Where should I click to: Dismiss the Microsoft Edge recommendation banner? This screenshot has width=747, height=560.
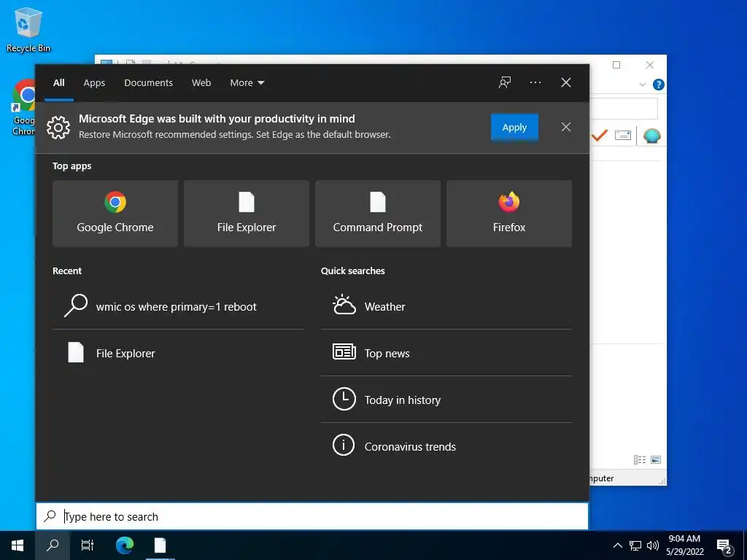tap(566, 127)
